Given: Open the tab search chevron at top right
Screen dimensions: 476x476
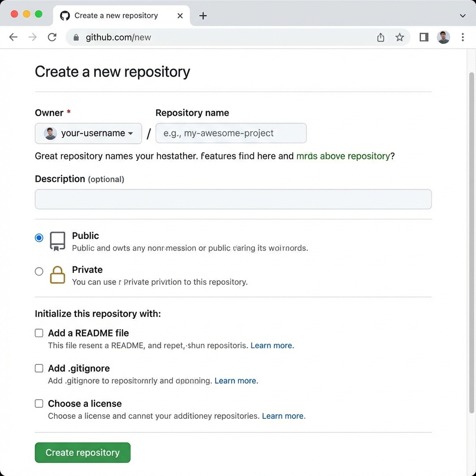Looking at the screenshot, I should pos(463,15).
